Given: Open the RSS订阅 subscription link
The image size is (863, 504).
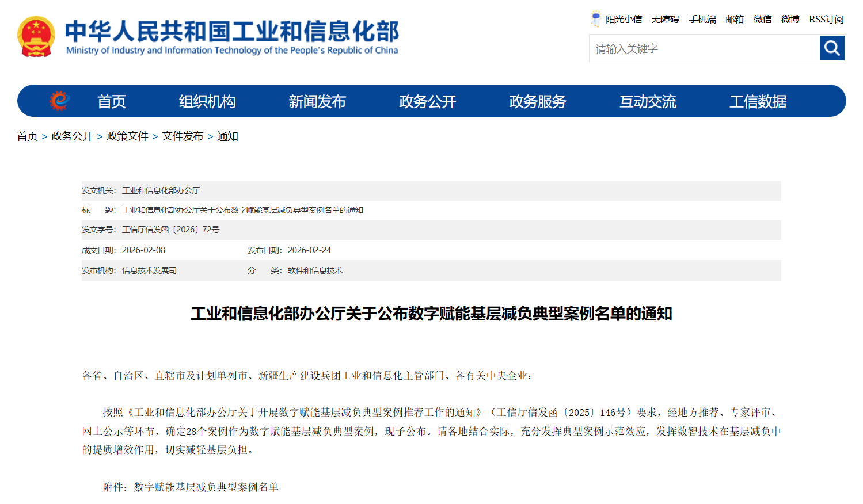Looking at the screenshot, I should pyautogui.click(x=826, y=19).
